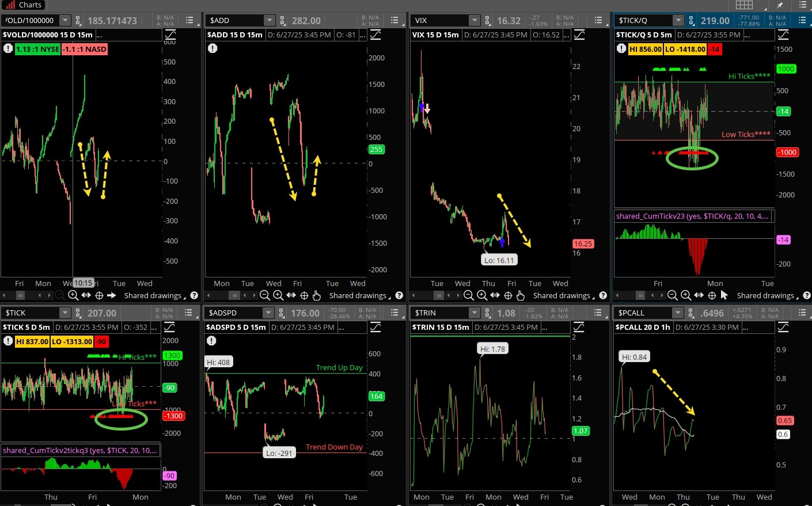
Task: Open the chart grid layout selector
Action: point(744,5)
